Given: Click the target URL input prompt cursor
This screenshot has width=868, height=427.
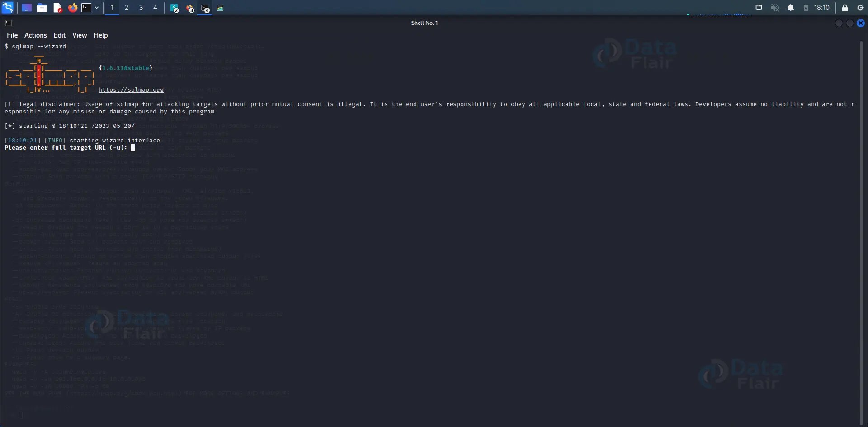Looking at the screenshot, I should click(x=133, y=148).
